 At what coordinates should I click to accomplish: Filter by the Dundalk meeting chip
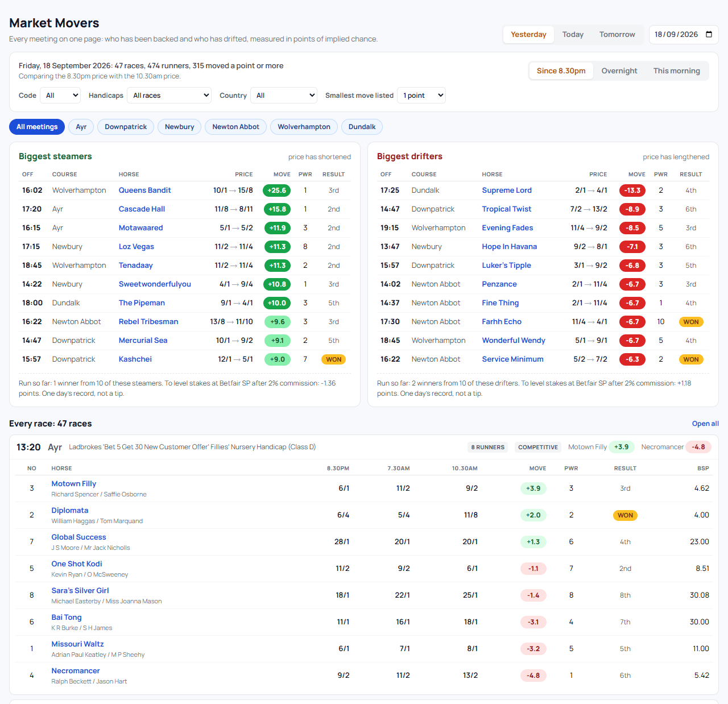362,127
